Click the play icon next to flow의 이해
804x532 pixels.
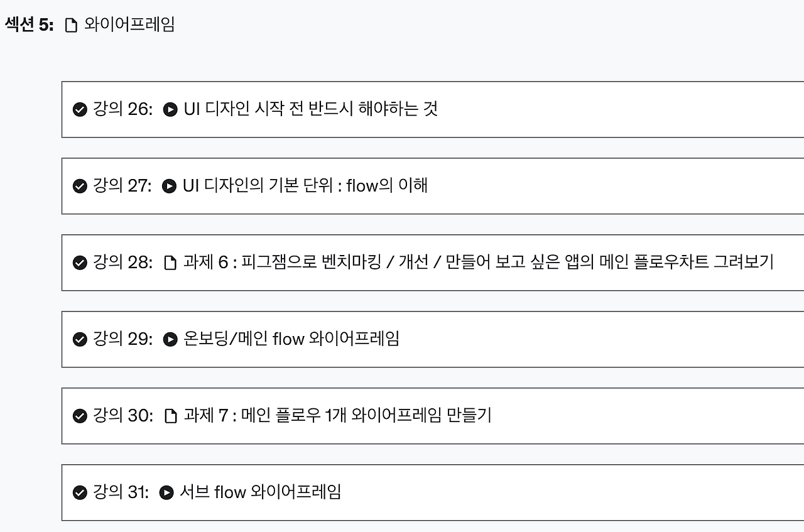[168, 186]
